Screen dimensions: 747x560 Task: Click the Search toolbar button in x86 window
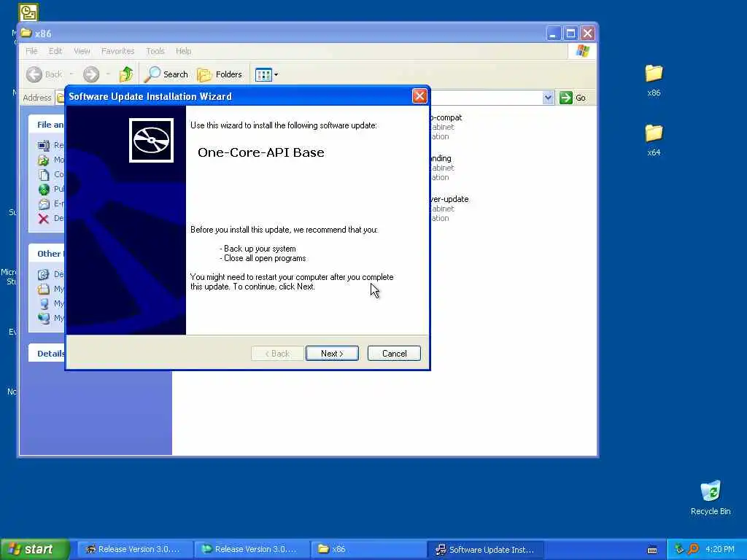click(167, 74)
